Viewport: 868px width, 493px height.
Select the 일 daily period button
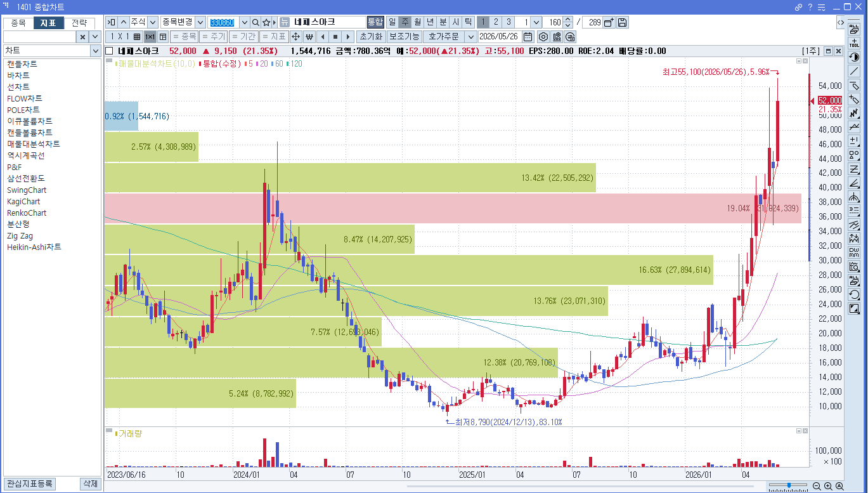(392, 22)
